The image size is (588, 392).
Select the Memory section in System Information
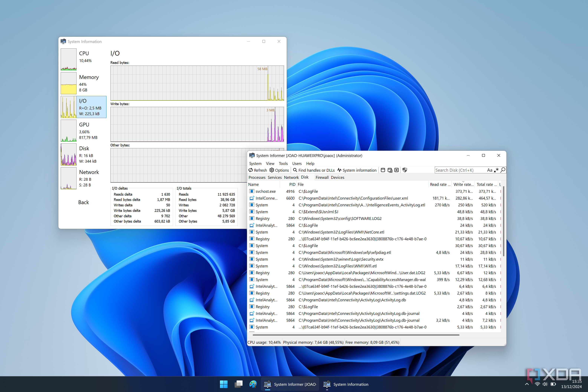tap(83, 83)
